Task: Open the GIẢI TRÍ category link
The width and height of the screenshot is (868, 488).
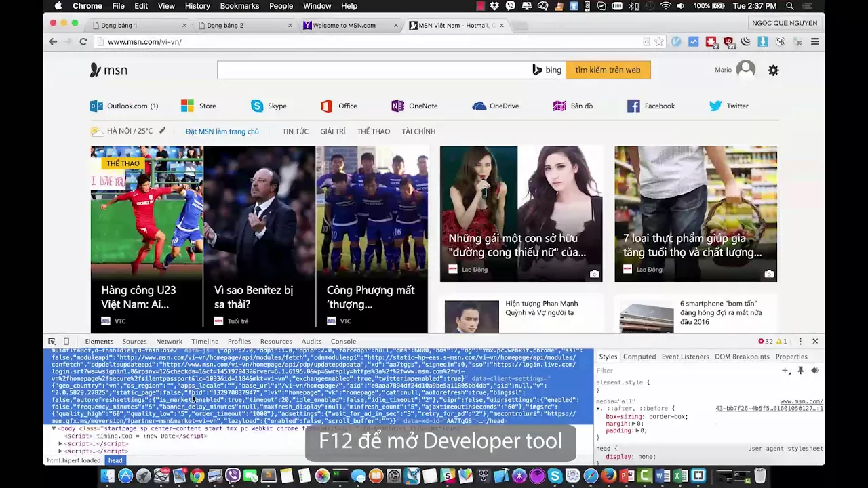Action: pos(333,131)
